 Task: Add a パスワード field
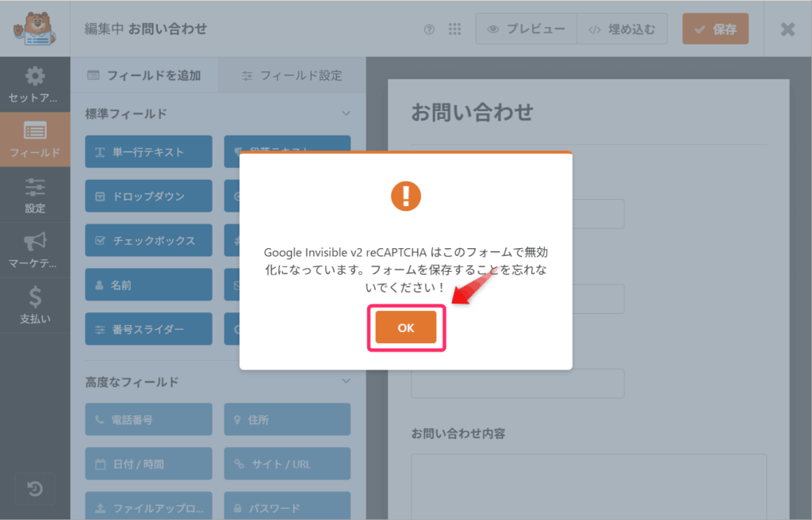[287, 506]
